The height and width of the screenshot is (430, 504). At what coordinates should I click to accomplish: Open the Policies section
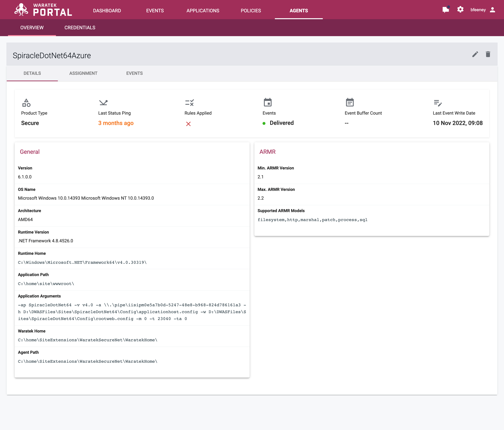point(251,11)
